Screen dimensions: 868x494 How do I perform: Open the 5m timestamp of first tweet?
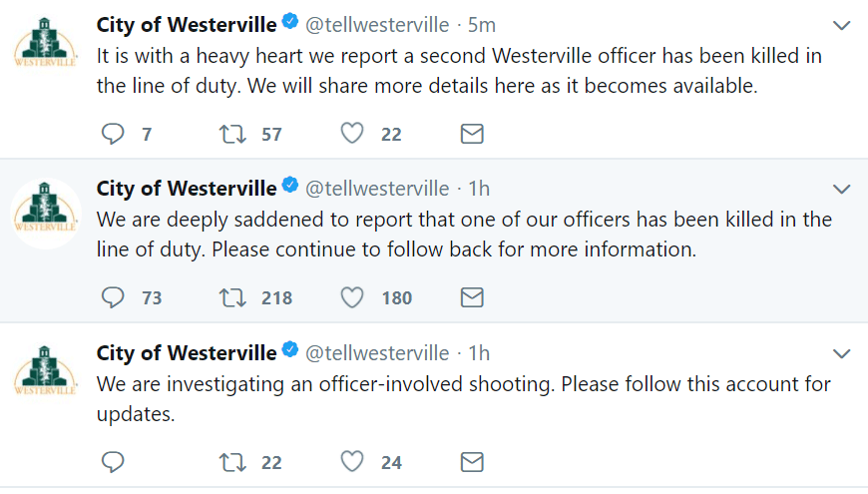[482, 25]
